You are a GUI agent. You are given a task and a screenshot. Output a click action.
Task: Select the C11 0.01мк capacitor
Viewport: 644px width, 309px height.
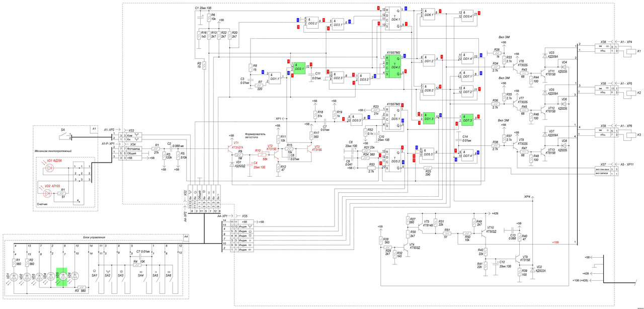(312, 75)
